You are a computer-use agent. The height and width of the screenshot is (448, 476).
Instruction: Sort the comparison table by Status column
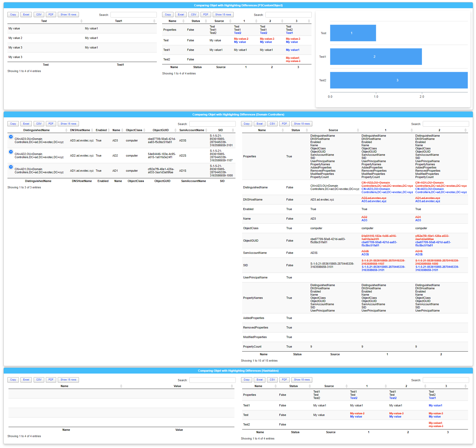point(195,21)
